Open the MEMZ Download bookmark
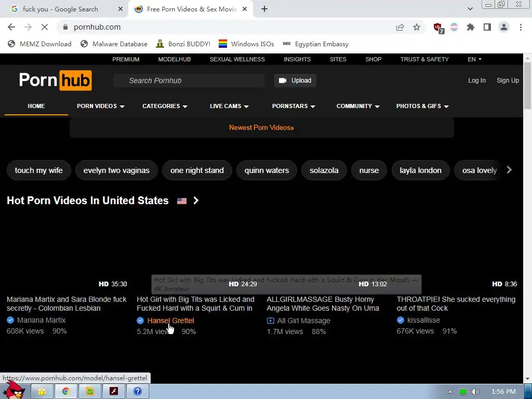The image size is (532, 399). click(39, 44)
